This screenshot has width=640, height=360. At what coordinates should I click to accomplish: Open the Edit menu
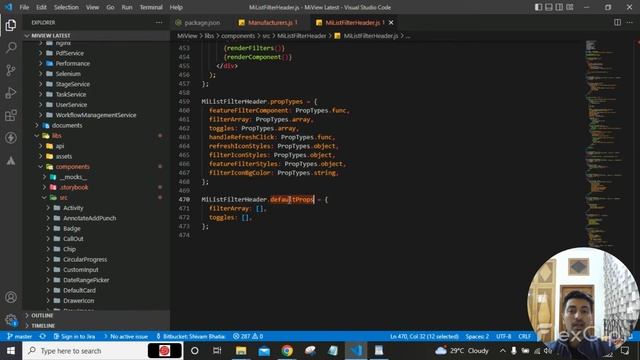click(x=41, y=7)
